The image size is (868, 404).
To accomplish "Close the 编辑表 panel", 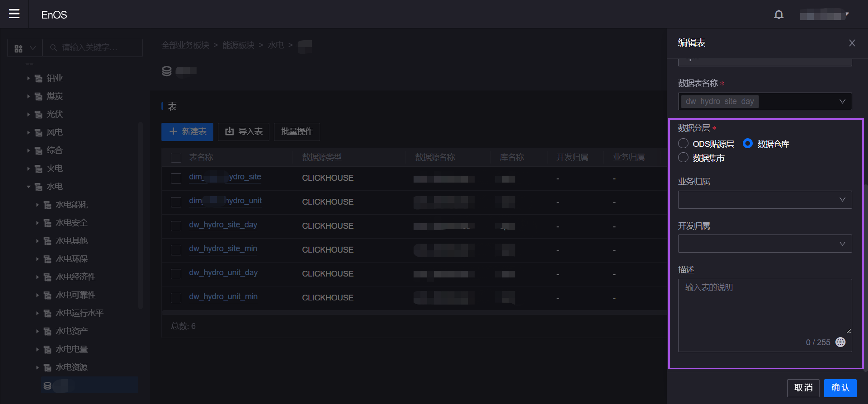I will click(x=852, y=43).
